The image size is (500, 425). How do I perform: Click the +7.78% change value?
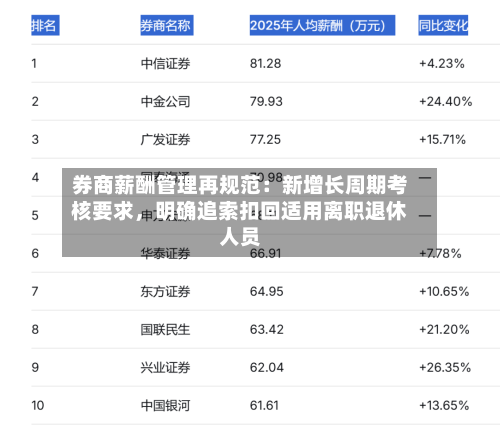[440, 253]
